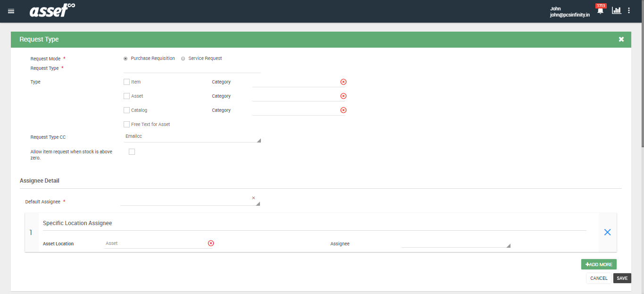Image resolution: width=644 pixels, height=294 pixels.
Task: Open the Emailcc Request Type CC dropdown
Action: pos(192,136)
